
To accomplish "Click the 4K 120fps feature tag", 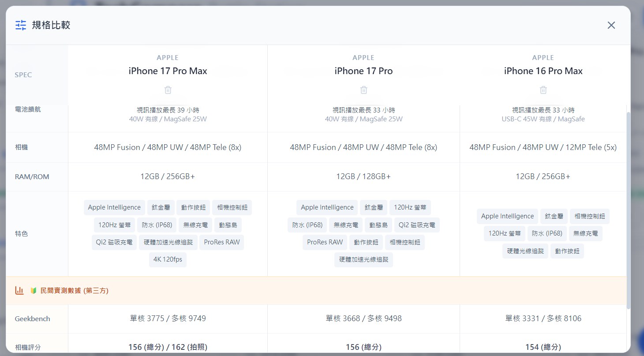I will 168,260.
